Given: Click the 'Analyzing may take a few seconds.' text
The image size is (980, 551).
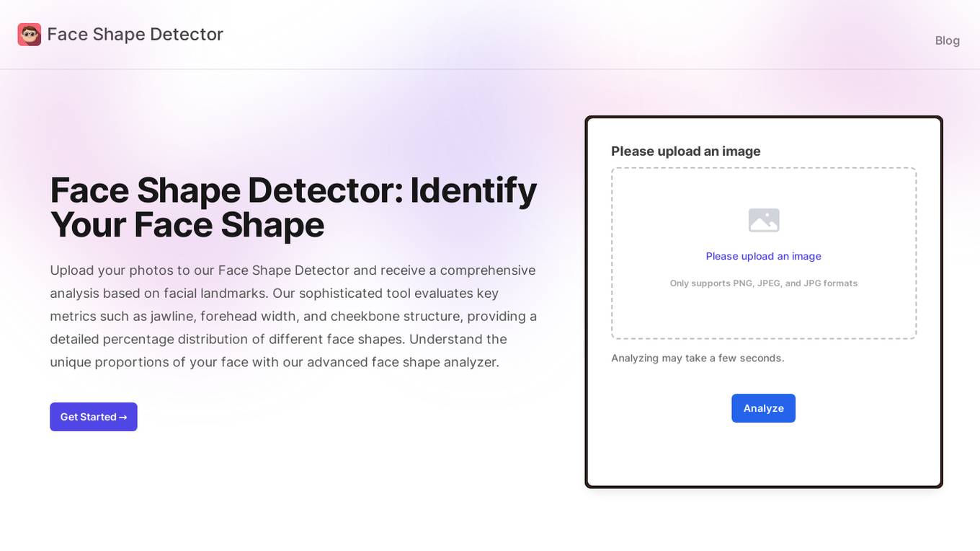Looking at the screenshot, I should (698, 358).
